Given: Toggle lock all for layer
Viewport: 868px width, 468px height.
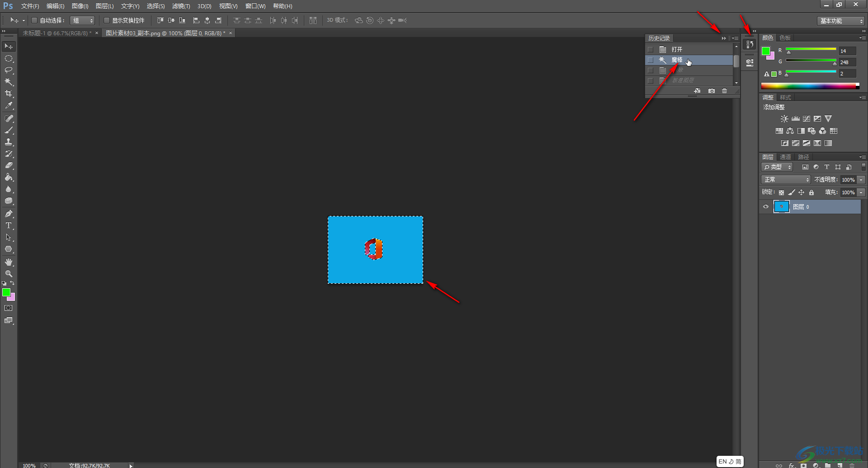Looking at the screenshot, I should [811, 192].
